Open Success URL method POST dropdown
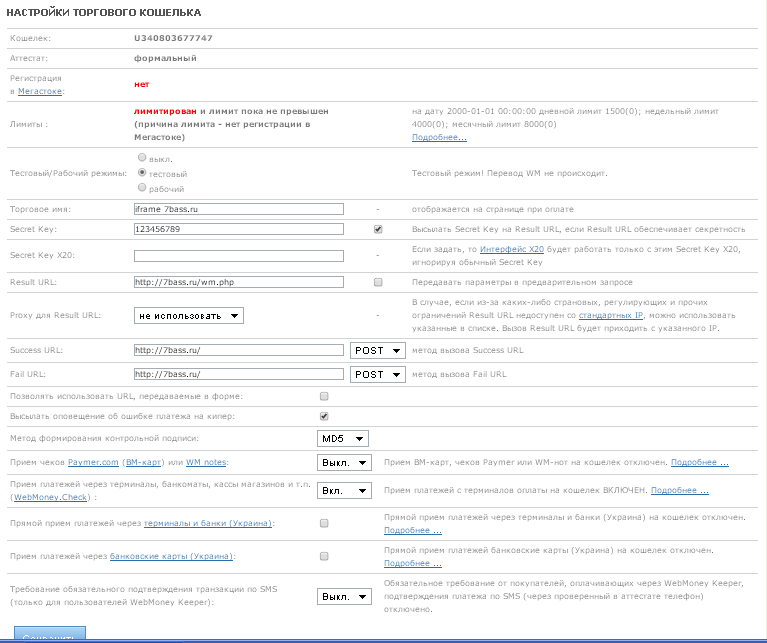767x643 pixels. tap(378, 350)
